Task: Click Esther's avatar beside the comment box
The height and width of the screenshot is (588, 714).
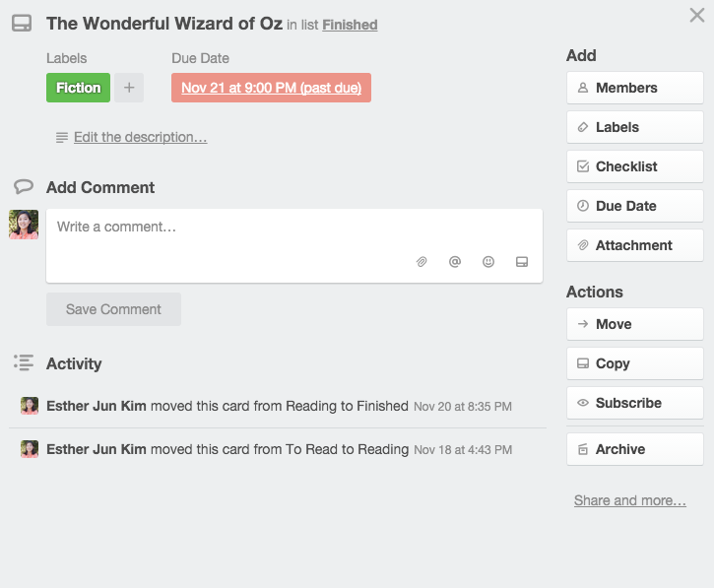Action: tap(24, 225)
